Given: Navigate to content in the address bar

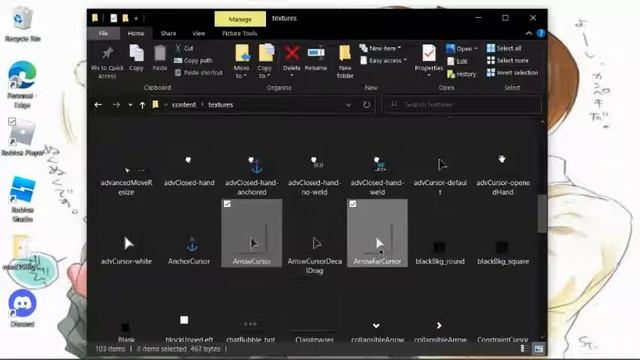Looking at the screenshot, I should [184, 104].
